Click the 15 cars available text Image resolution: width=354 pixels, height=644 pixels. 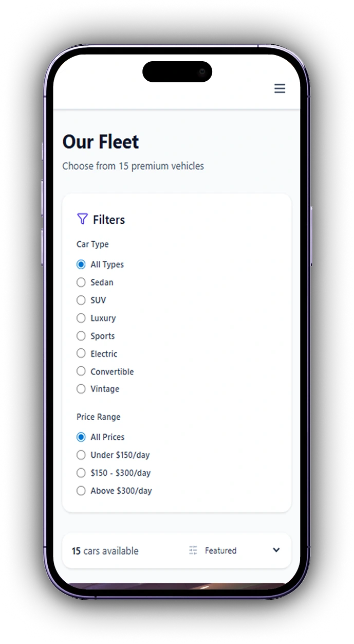point(105,551)
